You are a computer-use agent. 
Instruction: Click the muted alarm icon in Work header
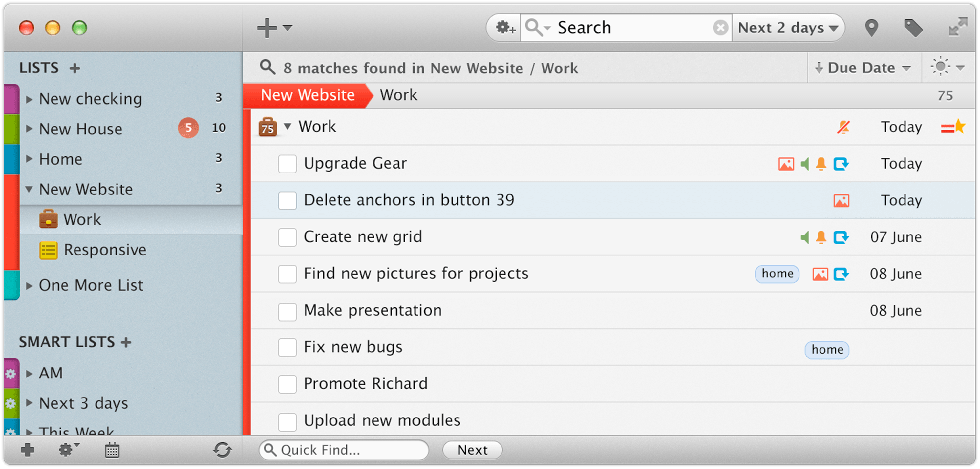(x=844, y=127)
